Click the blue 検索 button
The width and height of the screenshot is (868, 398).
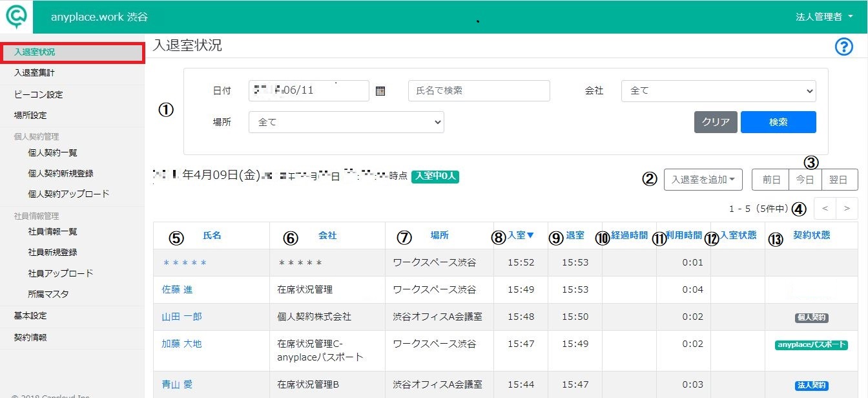pos(778,122)
